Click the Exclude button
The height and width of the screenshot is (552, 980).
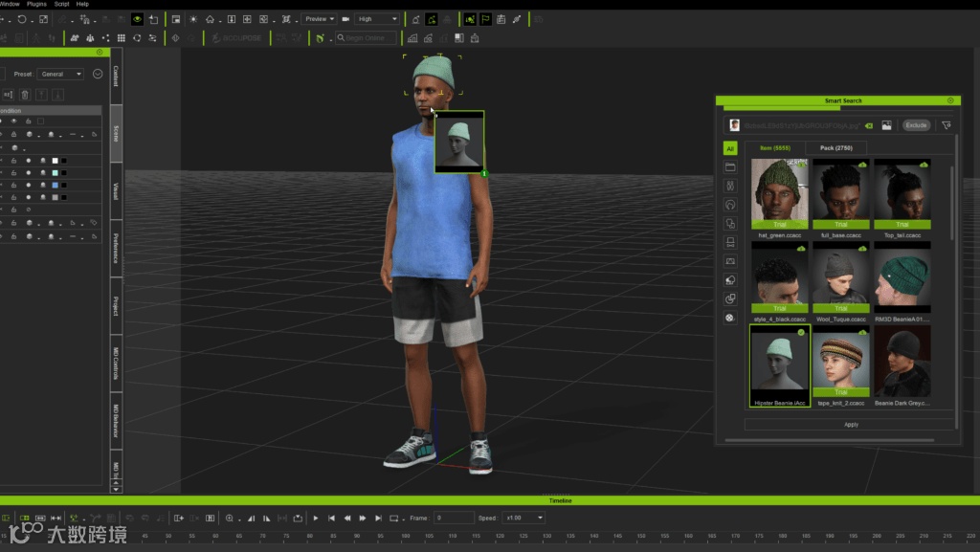pos(916,125)
